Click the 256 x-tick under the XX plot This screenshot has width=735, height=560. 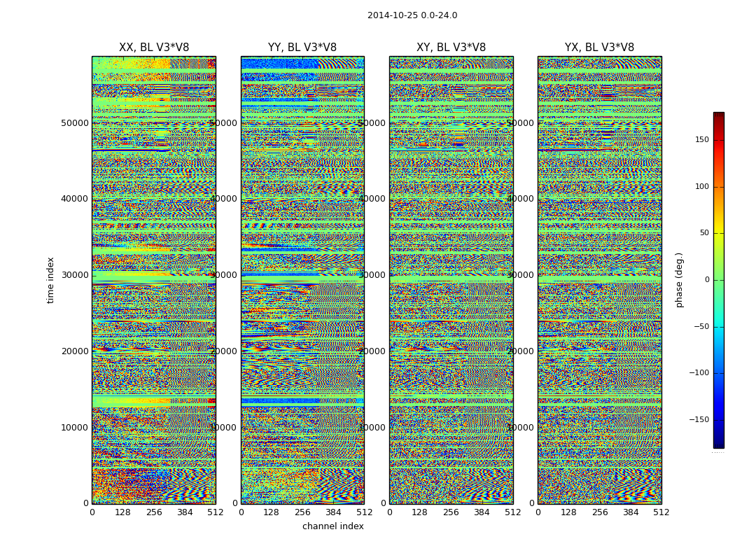click(154, 512)
